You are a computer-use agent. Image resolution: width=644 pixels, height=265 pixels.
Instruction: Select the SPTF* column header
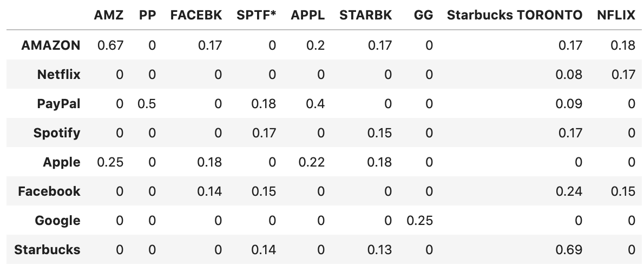pos(257,15)
